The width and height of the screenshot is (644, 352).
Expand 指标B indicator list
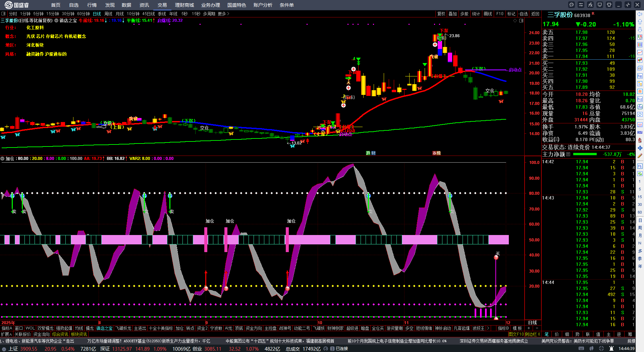pyautogui.click(x=503, y=328)
